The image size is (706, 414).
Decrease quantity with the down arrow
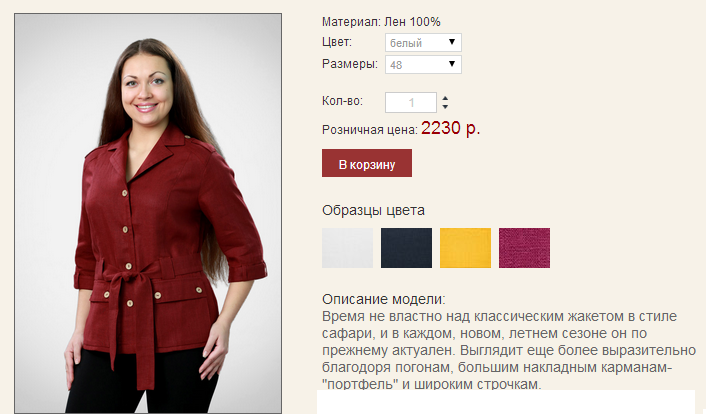[445, 107]
